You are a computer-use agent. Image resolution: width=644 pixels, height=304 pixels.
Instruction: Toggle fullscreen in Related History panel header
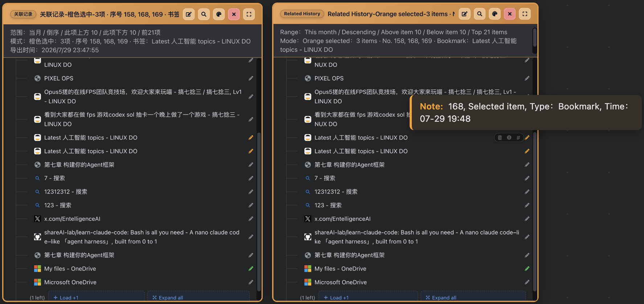pyautogui.click(x=525, y=14)
